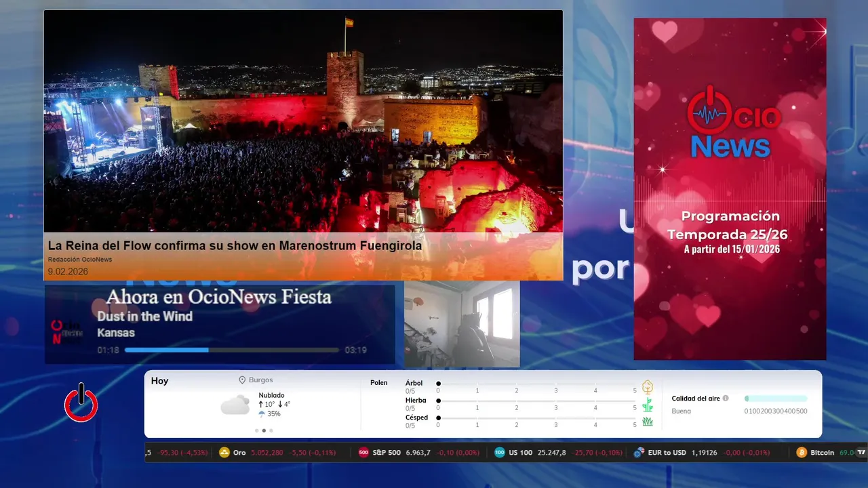Click the Burgos location label
Image resolution: width=868 pixels, height=488 pixels.
(261, 380)
